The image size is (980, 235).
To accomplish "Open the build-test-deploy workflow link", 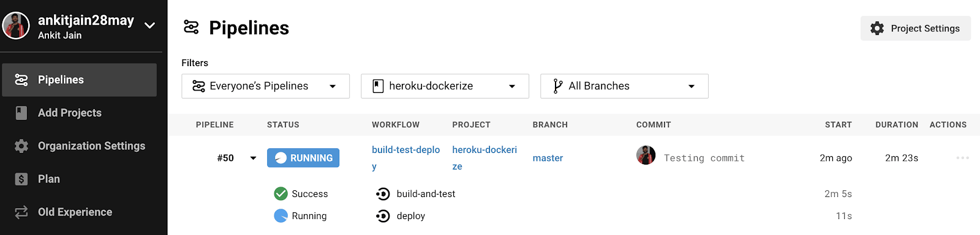I will pyautogui.click(x=406, y=158).
